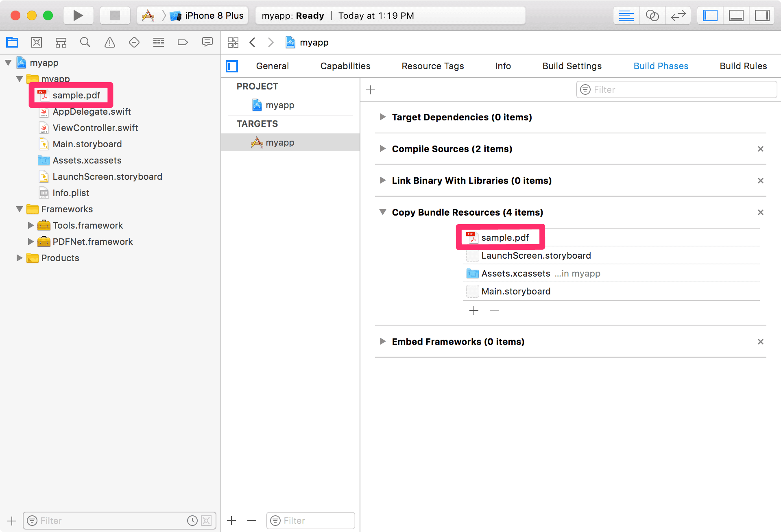The width and height of the screenshot is (781, 532).
Task: Switch to the Assistant editor
Action: [652, 15]
